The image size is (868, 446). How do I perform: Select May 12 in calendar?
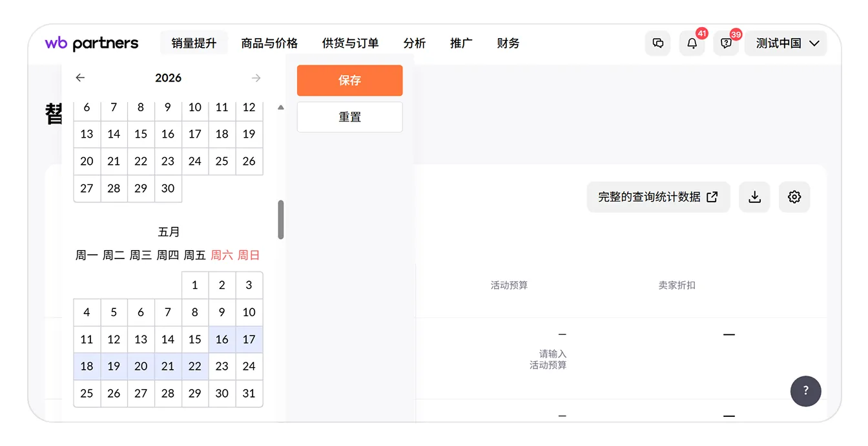coord(114,339)
